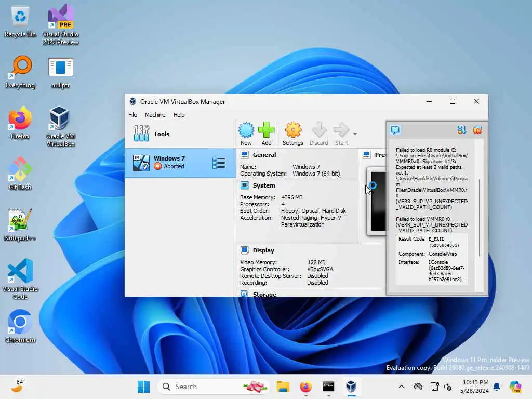
Task: Minimize the VirtualBox Manager window
Action: [x=429, y=101]
